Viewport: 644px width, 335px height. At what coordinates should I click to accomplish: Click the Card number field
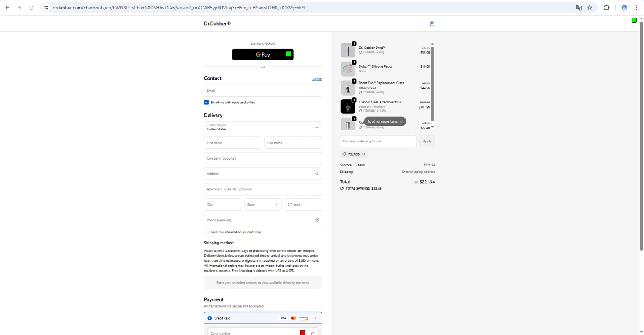263,332
